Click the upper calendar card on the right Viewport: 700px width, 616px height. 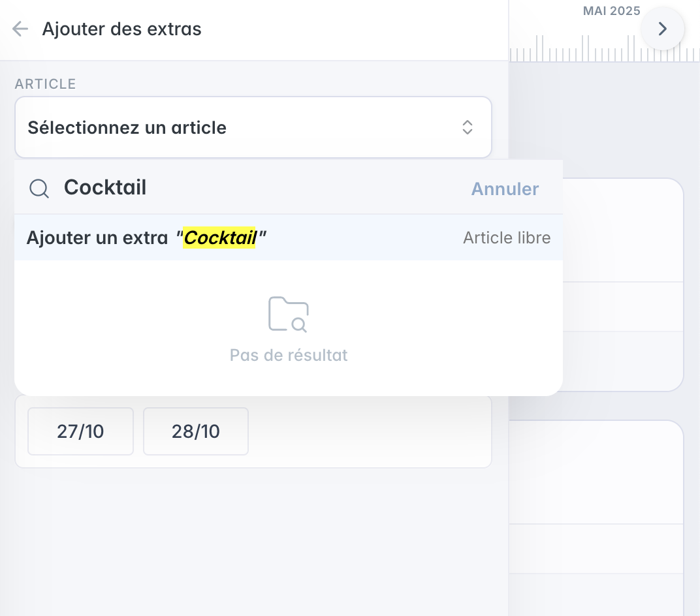(623, 285)
